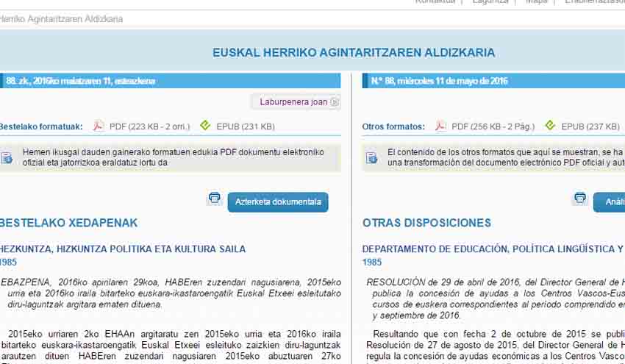Image resolution: width=625 pixels, height=364 pixels.
Task: Print the Spanish version via printer icon
Action: (580, 198)
